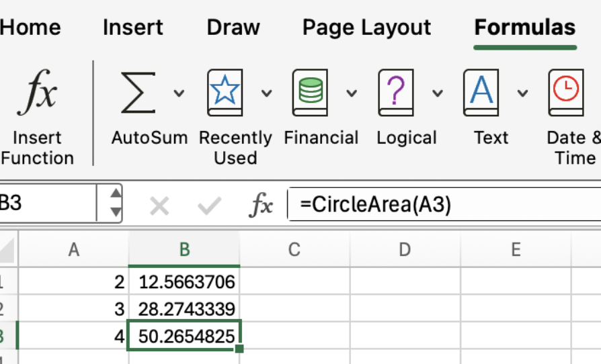Click the AutoSum sigma icon
This screenshot has width=601, height=364.
pos(138,93)
